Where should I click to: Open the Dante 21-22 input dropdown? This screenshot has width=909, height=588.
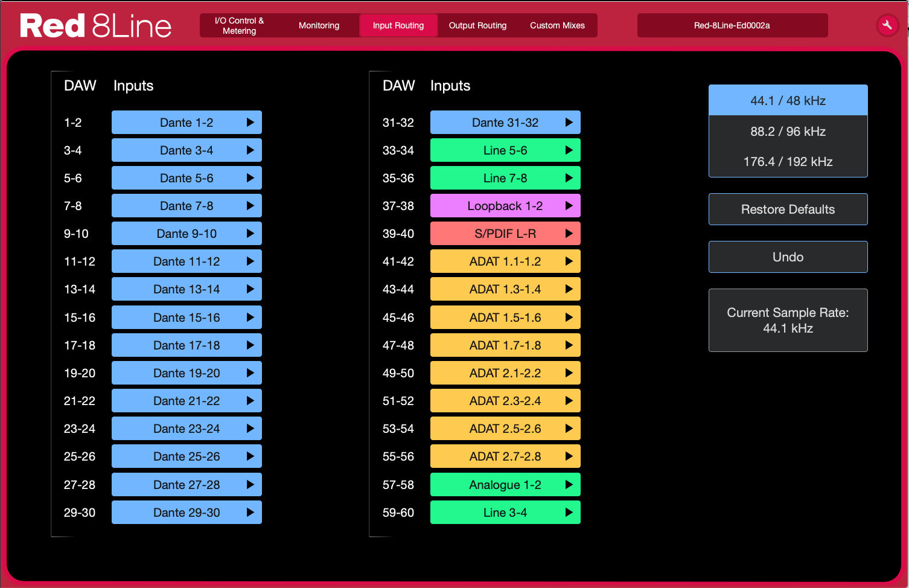pos(187,401)
